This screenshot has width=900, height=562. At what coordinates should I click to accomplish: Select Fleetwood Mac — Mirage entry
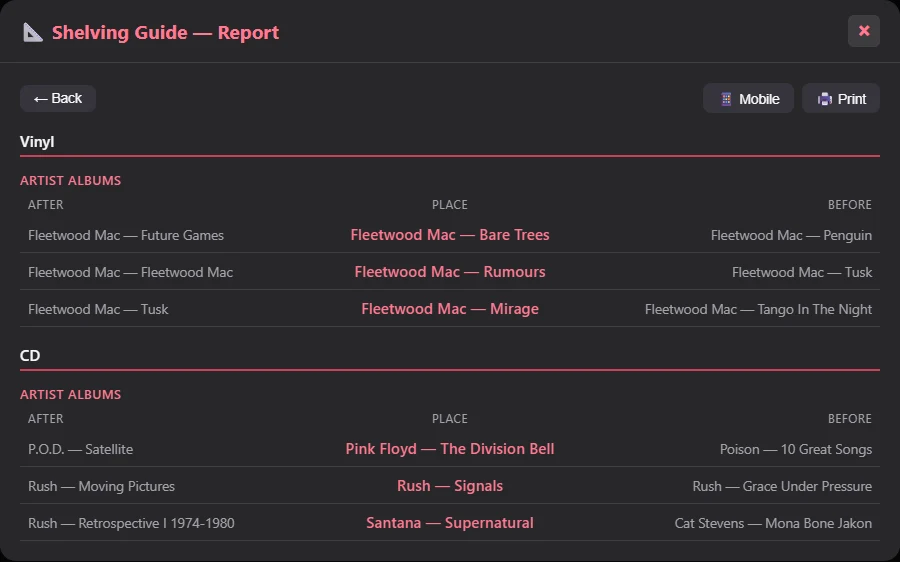pyautogui.click(x=450, y=309)
